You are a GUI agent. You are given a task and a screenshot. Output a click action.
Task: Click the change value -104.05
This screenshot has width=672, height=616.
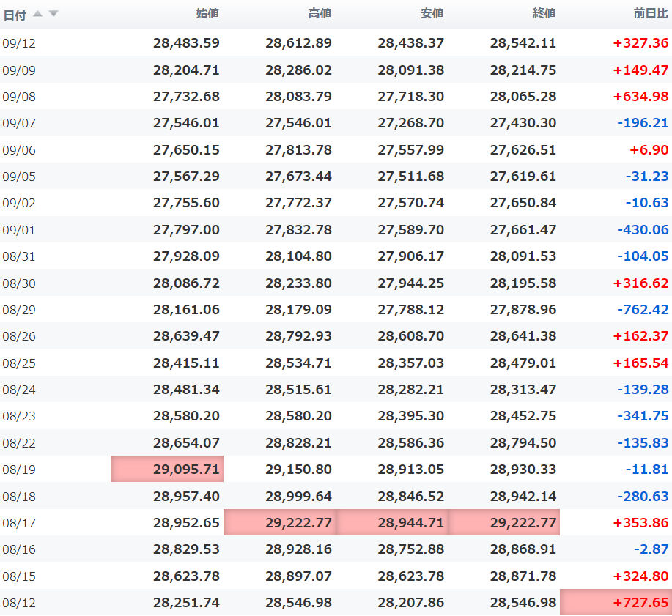[643, 256]
